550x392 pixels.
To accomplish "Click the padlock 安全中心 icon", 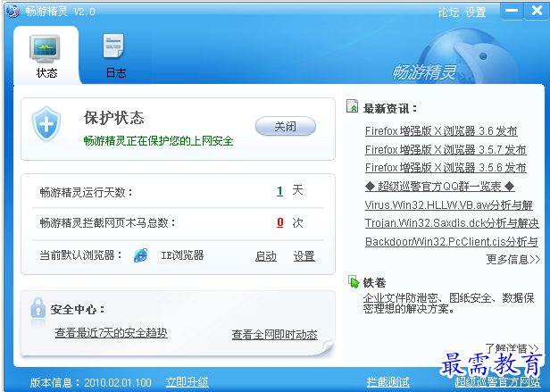I will (37, 308).
